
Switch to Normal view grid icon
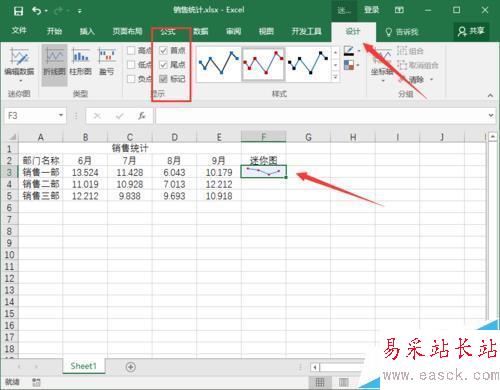coord(320,382)
